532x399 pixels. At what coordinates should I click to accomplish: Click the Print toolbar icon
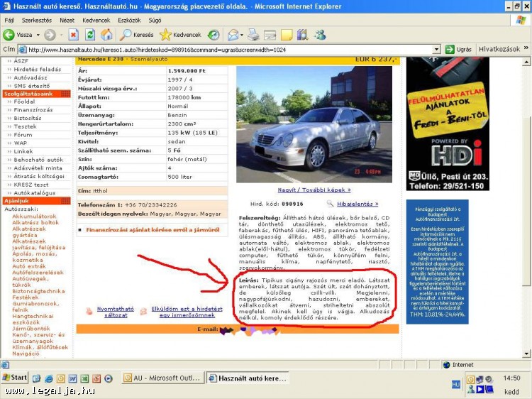253,35
